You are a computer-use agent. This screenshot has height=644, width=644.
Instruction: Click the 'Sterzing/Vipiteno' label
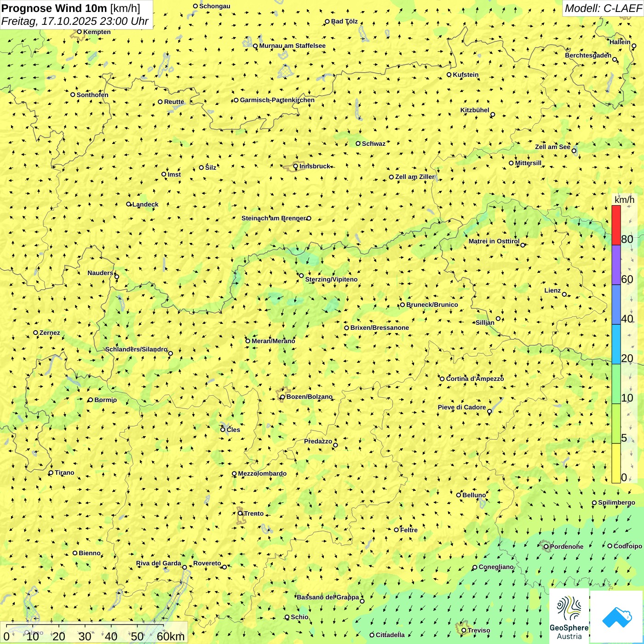[331, 279]
